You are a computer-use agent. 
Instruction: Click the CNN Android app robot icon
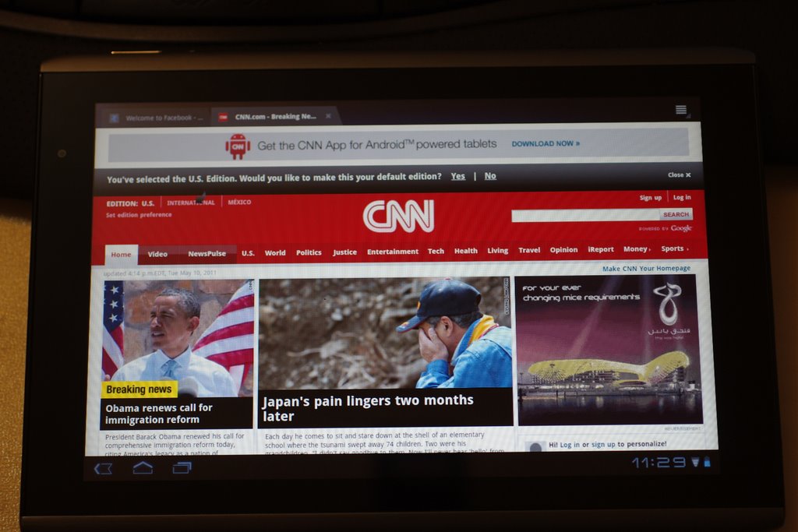(x=238, y=146)
